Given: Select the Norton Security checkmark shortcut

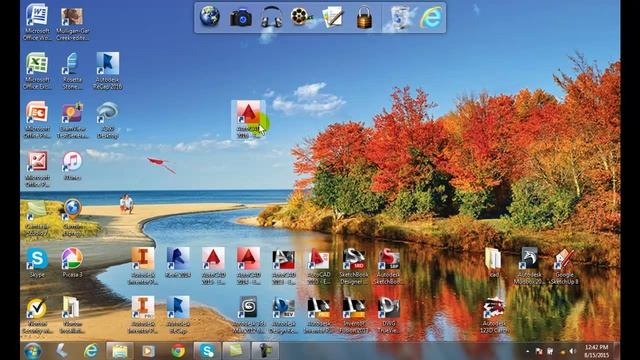Looking at the screenshot, I should [37, 315].
